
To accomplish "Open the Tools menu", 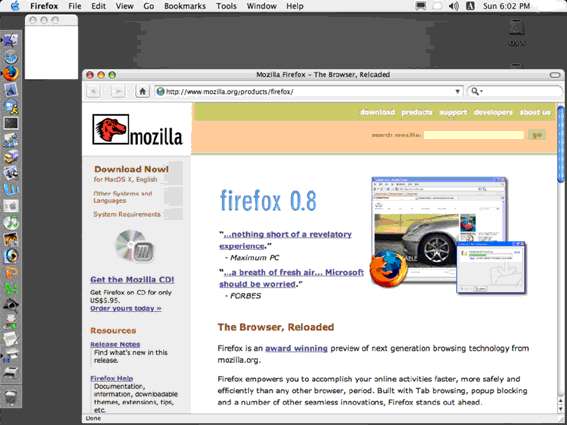I will [x=226, y=6].
